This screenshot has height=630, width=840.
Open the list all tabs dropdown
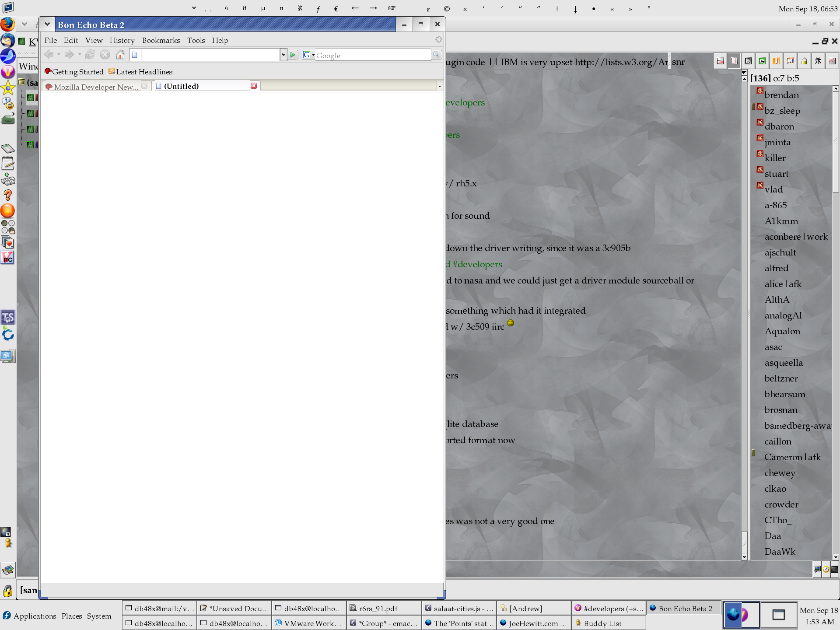click(x=440, y=86)
